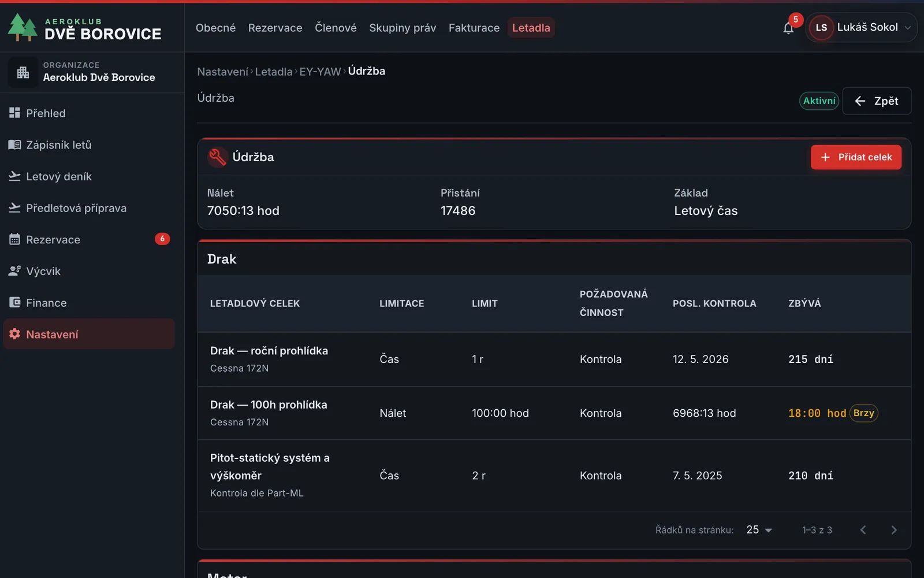Click the Výcvik people icon

click(x=14, y=271)
